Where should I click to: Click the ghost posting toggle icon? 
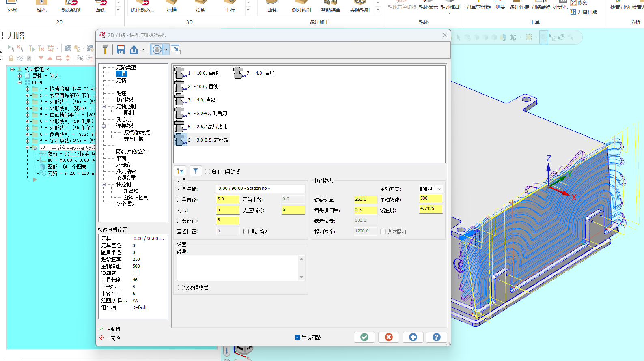click(x=29, y=58)
